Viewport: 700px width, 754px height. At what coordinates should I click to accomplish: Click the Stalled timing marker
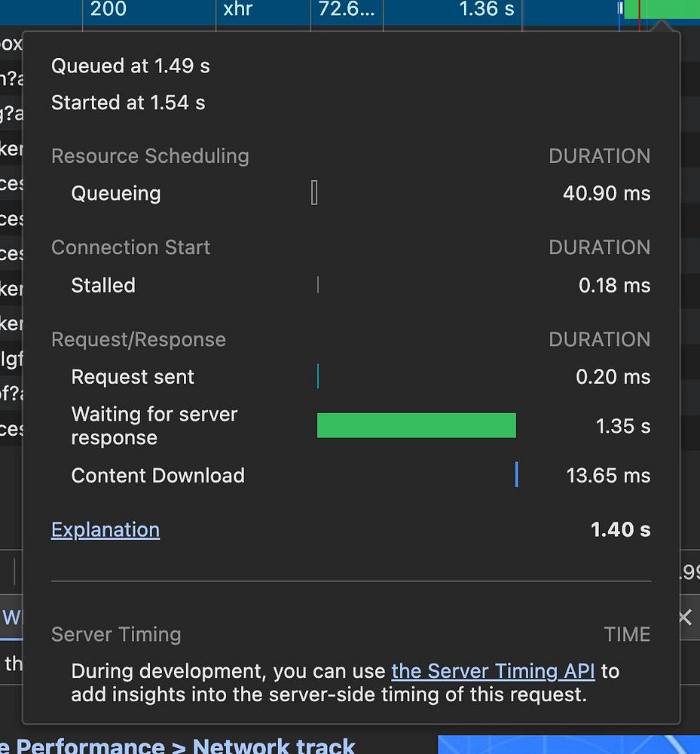coord(318,285)
